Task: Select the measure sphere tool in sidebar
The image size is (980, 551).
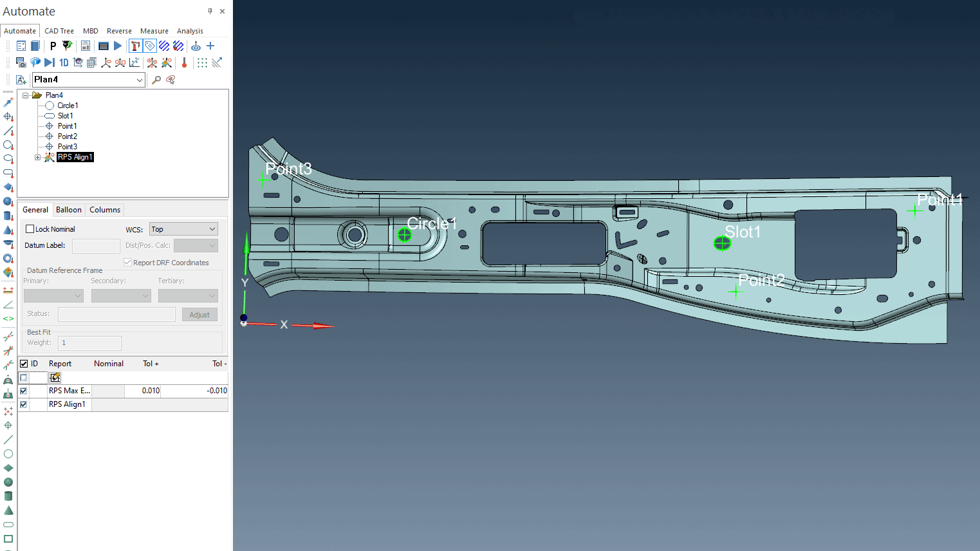Action: (8, 201)
